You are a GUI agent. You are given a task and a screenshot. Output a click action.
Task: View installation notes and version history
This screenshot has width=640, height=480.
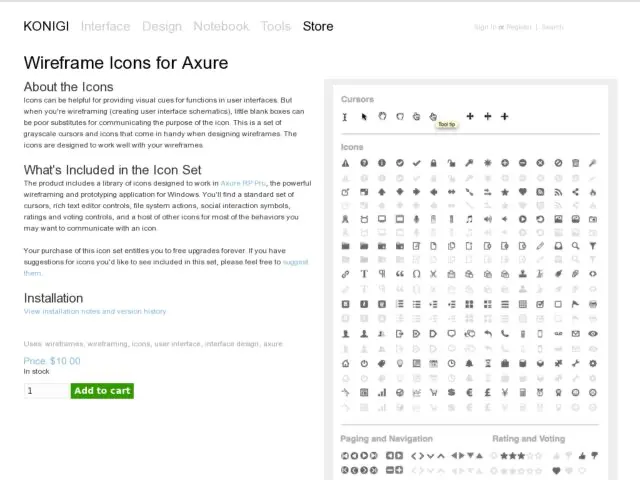(95, 311)
